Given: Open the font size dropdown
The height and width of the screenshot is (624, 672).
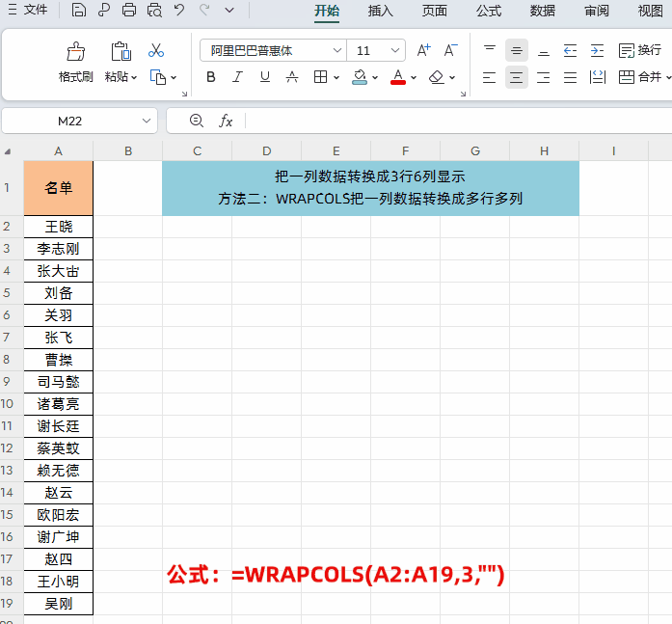Looking at the screenshot, I should (x=395, y=50).
